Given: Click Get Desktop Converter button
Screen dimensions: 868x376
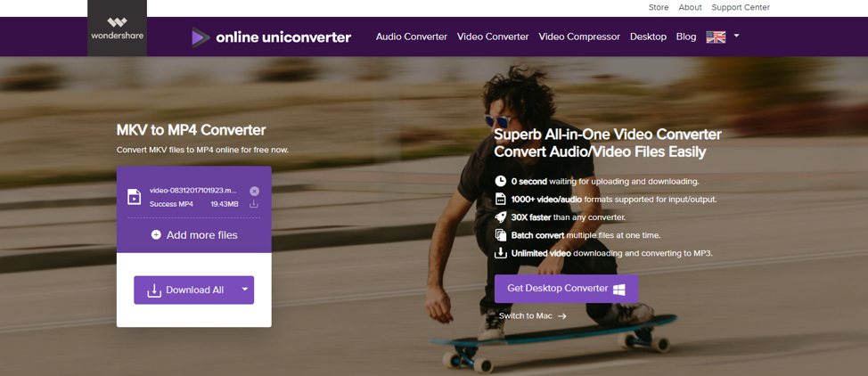Looking at the screenshot, I should coord(566,289).
